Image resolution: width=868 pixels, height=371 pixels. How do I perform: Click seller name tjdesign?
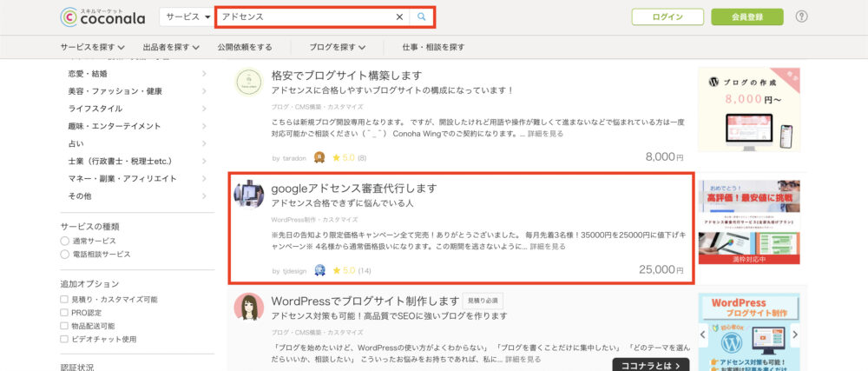(x=294, y=271)
